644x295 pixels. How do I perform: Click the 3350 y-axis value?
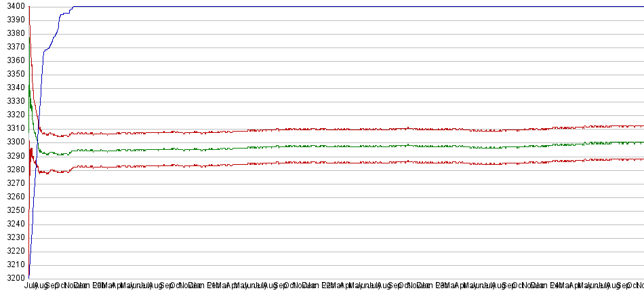pos(14,75)
